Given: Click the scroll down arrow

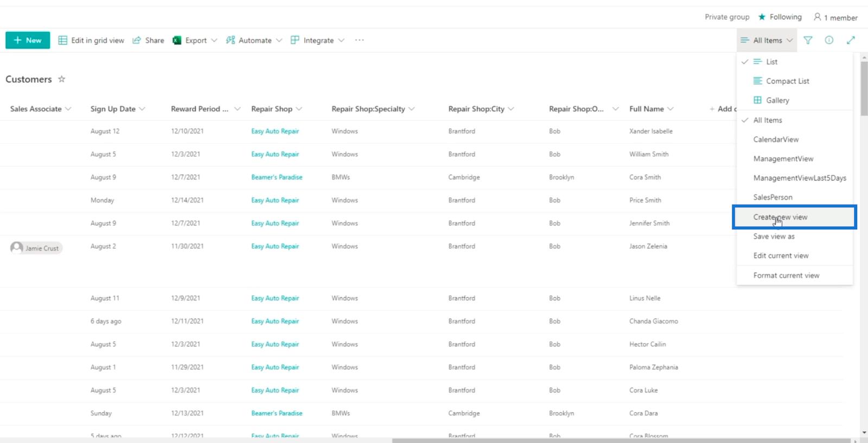Looking at the screenshot, I should [864, 433].
